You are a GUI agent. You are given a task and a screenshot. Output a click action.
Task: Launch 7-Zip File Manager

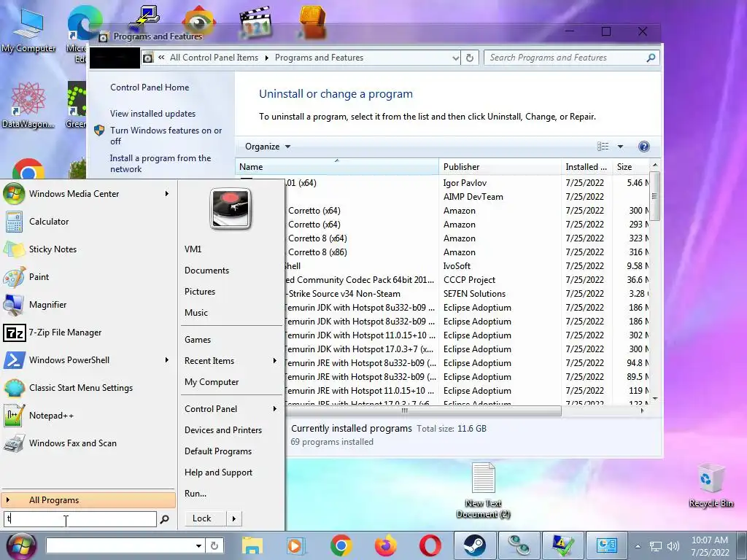pos(87,332)
